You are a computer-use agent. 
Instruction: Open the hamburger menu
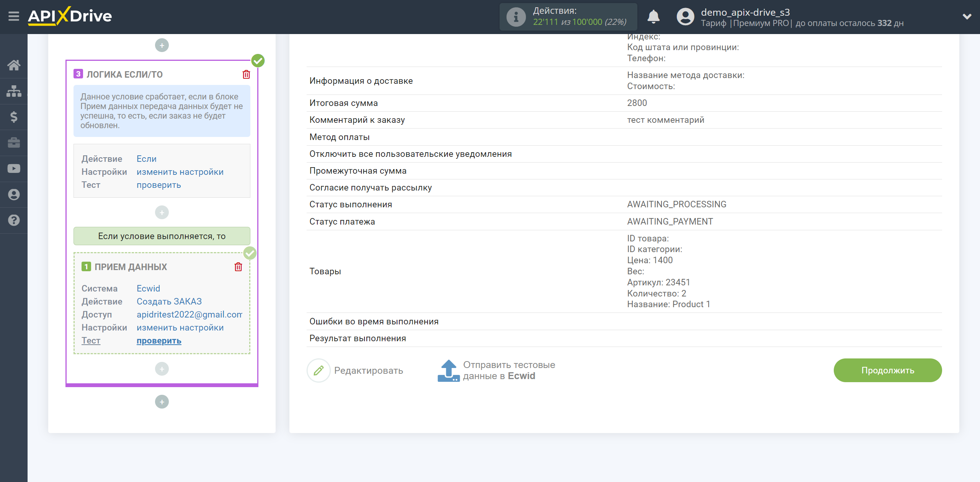14,16
